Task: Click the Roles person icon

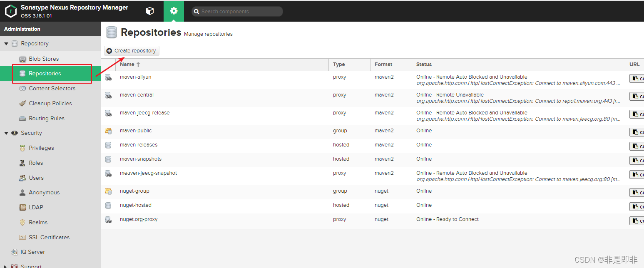Action: click(22, 163)
